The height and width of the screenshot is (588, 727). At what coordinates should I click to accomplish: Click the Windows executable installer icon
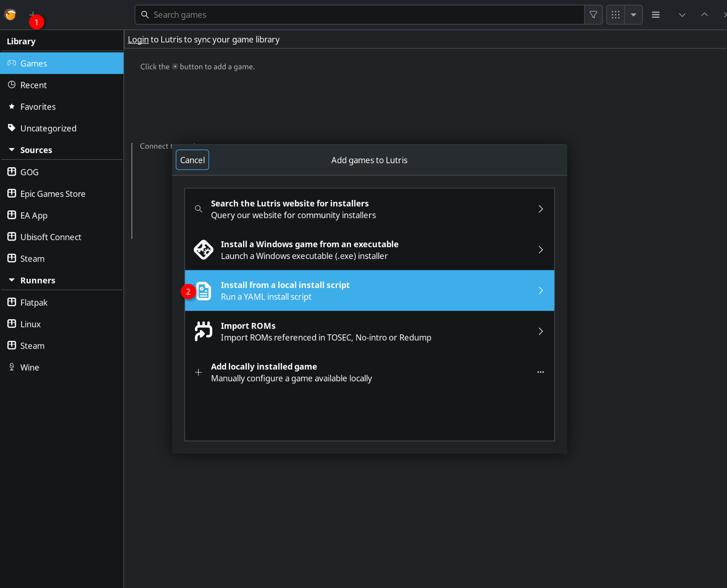pyautogui.click(x=203, y=250)
